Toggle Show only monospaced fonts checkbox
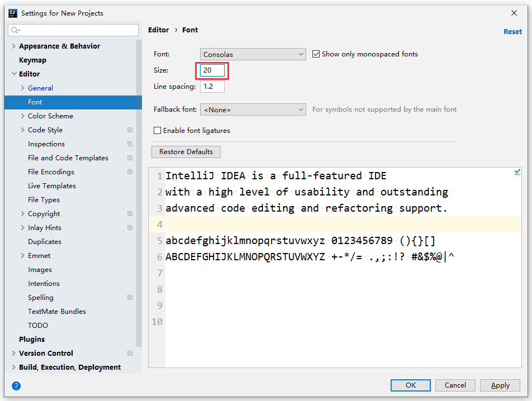This screenshot has width=532, height=401. coord(316,54)
